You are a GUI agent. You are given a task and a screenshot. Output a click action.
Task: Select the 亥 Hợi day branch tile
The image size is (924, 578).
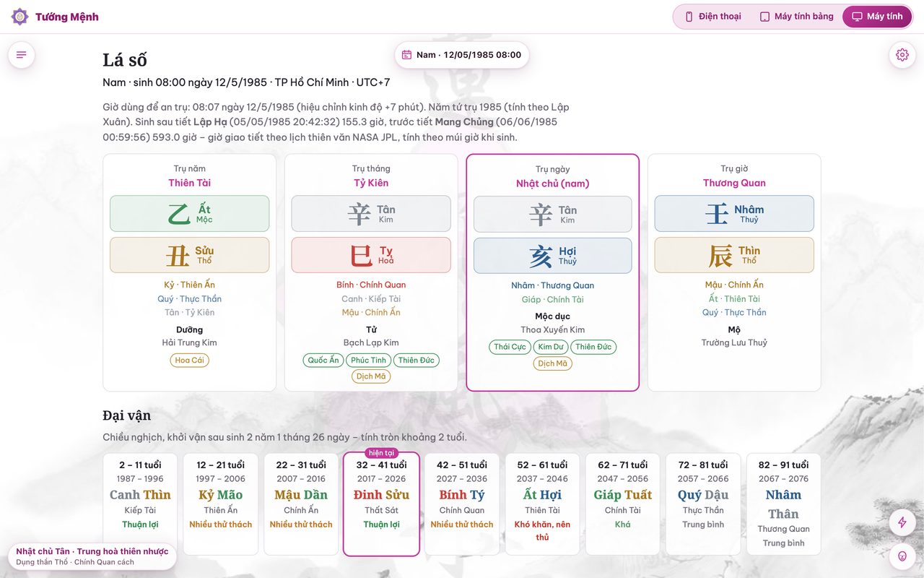pos(552,256)
